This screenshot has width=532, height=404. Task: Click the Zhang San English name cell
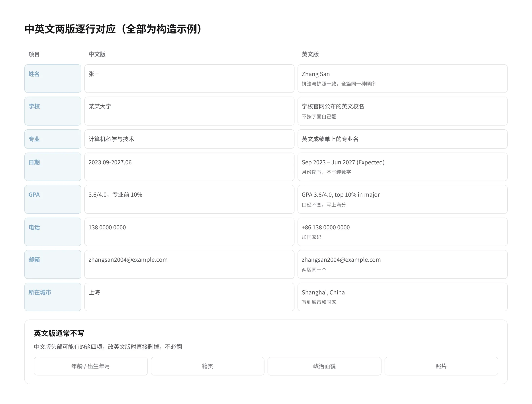(x=402, y=79)
